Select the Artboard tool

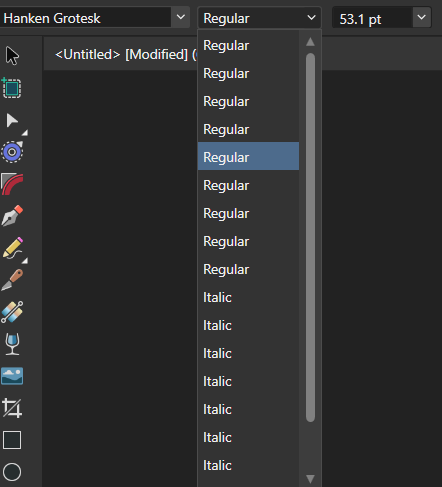[12, 88]
